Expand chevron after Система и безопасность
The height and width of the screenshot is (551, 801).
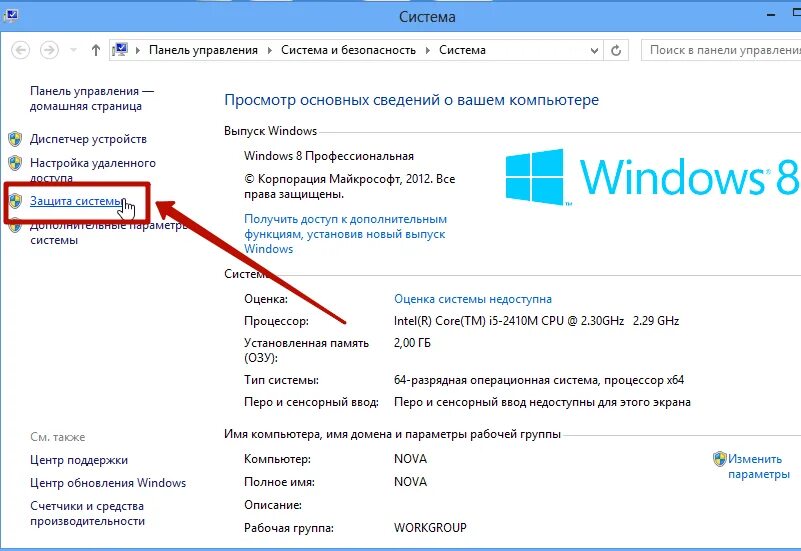pos(428,50)
